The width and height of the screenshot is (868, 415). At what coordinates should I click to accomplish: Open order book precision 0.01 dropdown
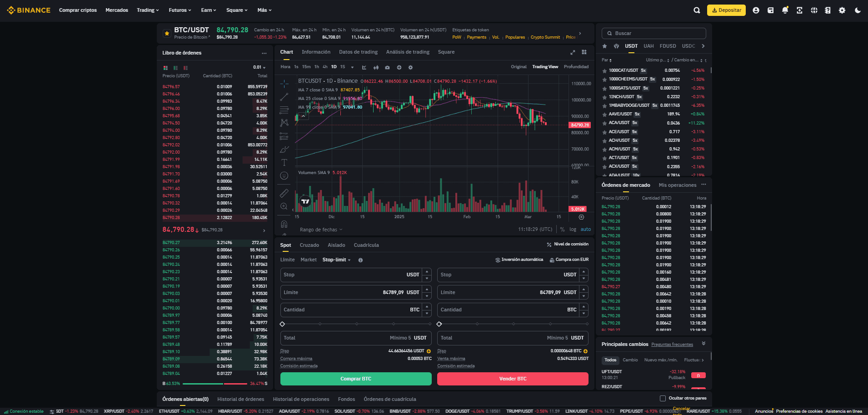259,67
